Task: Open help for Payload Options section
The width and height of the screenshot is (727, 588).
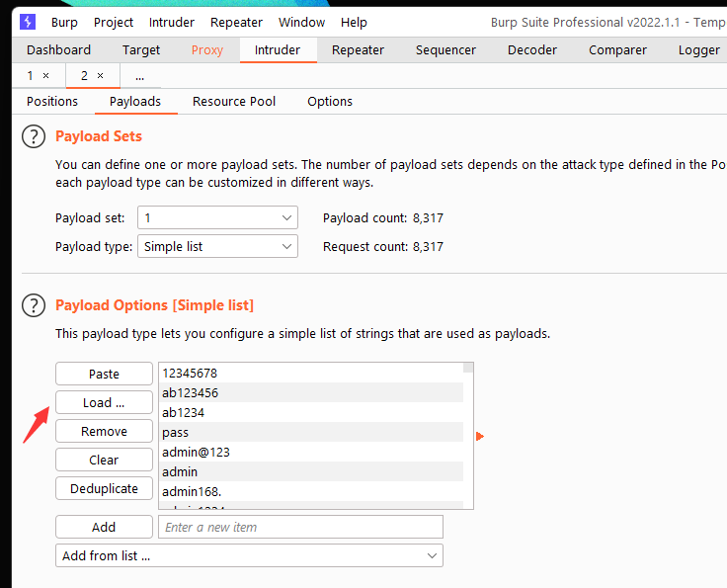Action: (34, 305)
